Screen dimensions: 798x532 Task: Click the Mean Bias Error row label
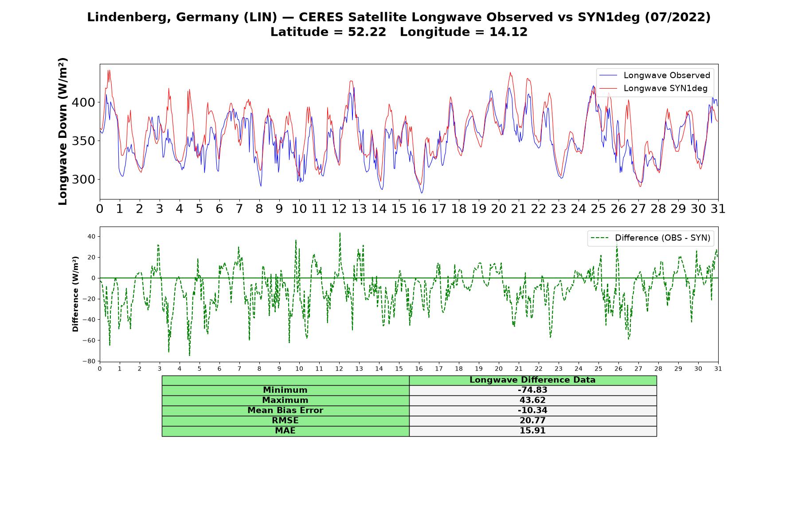286,411
